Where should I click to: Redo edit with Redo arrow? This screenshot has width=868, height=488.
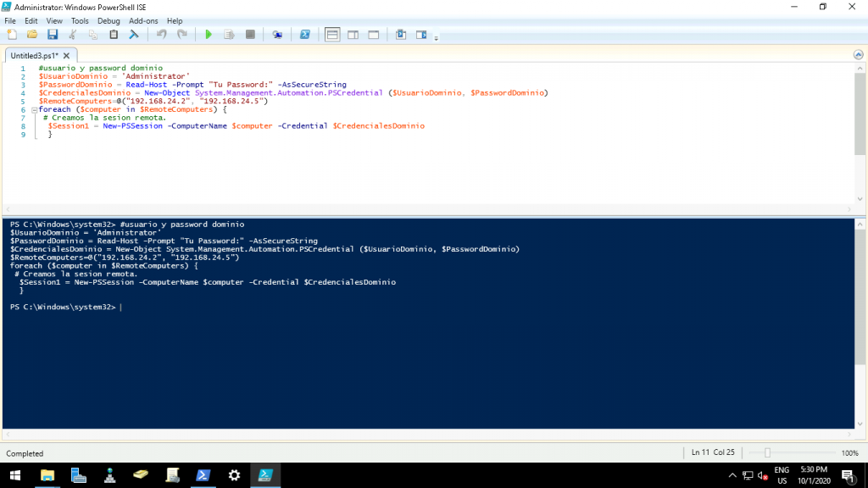182,35
